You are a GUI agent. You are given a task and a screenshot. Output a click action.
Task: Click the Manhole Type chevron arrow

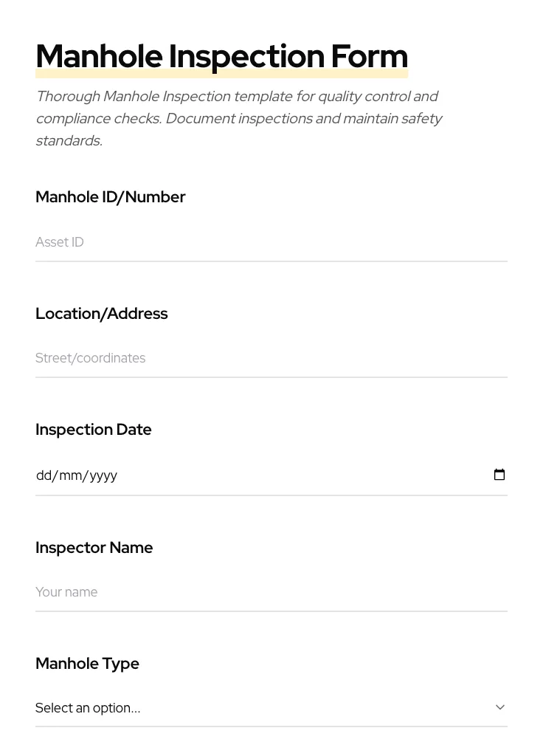[500, 707]
